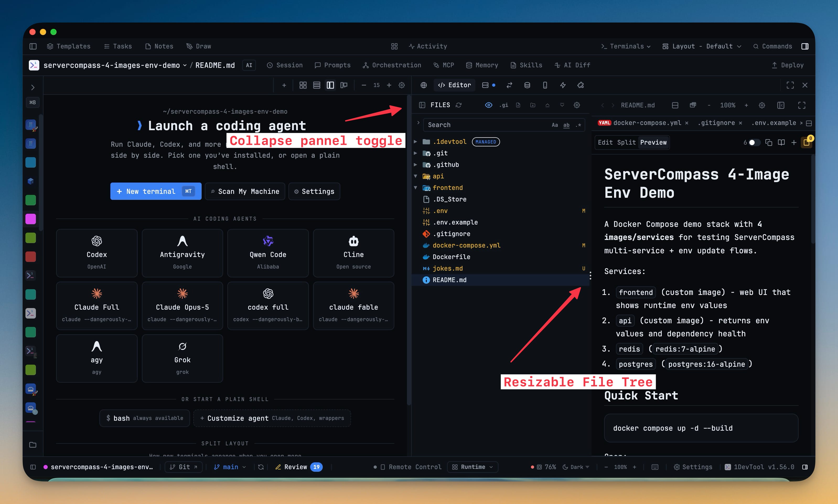838x504 pixels.
Task: Flip the switch next to the number 6
Action: click(754, 142)
